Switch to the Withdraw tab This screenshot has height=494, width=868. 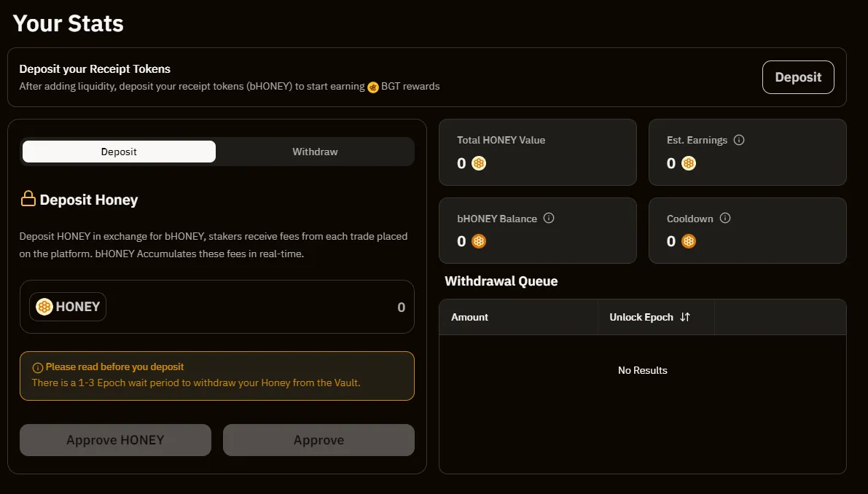point(315,152)
